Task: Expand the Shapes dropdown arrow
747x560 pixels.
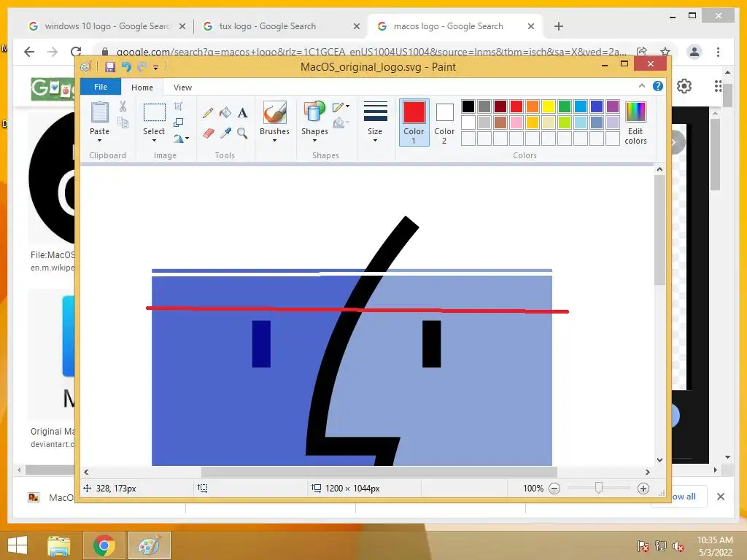Action: click(x=314, y=141)
